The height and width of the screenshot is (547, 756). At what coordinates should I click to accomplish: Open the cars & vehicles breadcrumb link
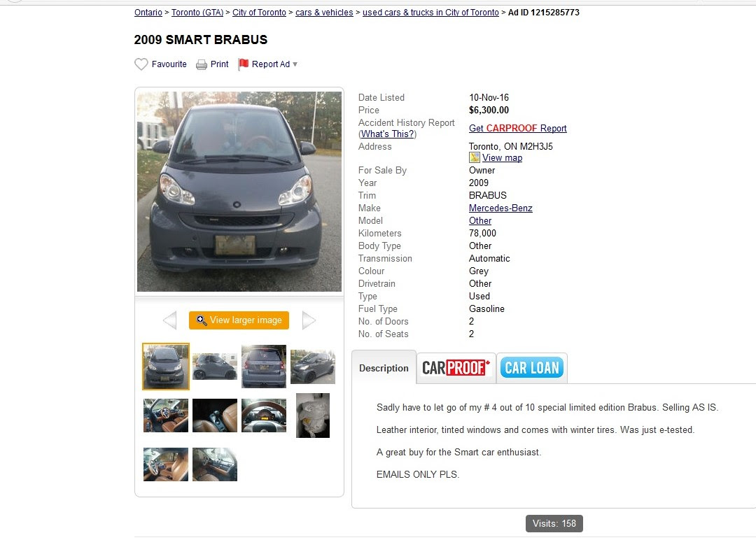tap(324, 13)
